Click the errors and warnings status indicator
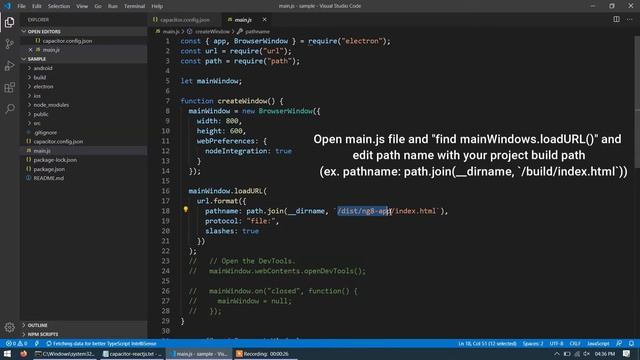The height and width of the screenshot is (360, 640). pos(16,344)
